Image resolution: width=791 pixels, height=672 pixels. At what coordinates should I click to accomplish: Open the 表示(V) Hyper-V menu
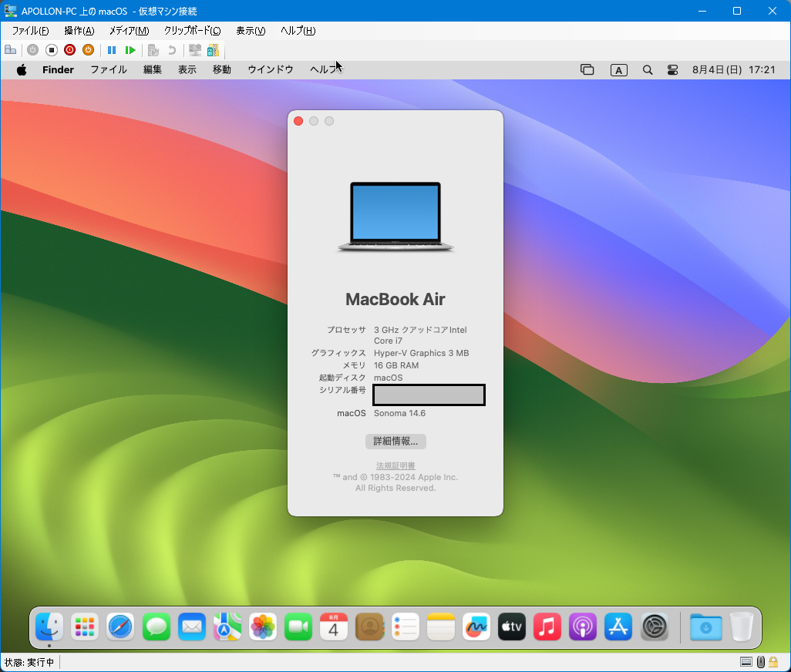251,31
